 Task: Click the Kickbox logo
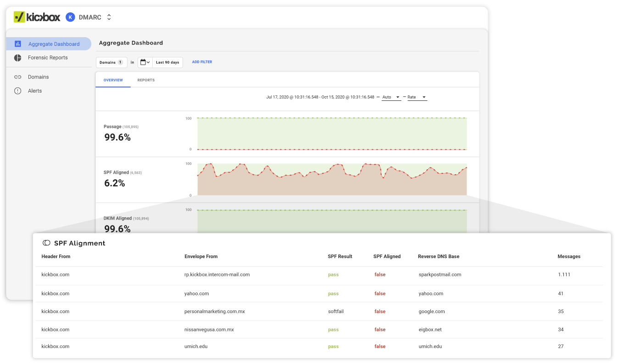click(x=37, y=17)
